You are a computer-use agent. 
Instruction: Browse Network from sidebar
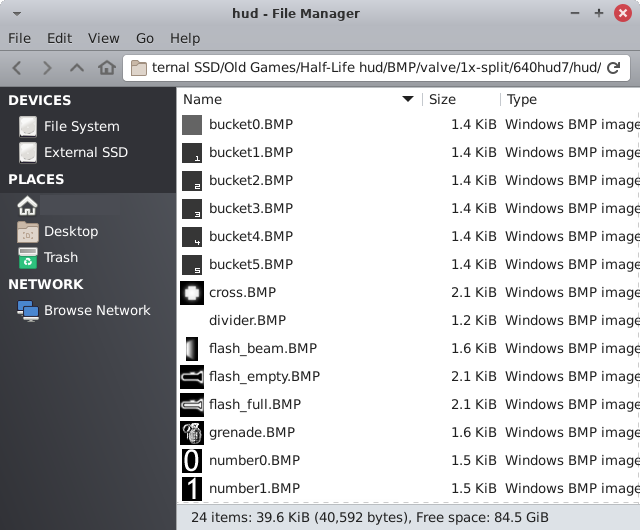tap(96, 310)
